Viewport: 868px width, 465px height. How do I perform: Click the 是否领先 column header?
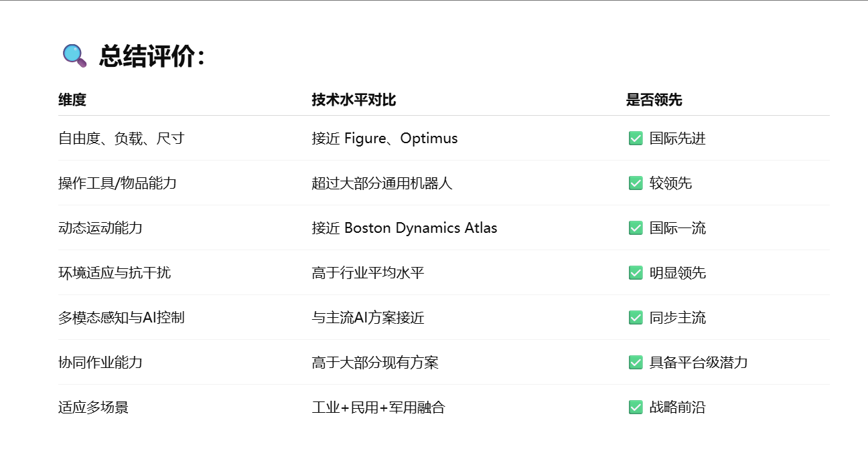(654, 100)
